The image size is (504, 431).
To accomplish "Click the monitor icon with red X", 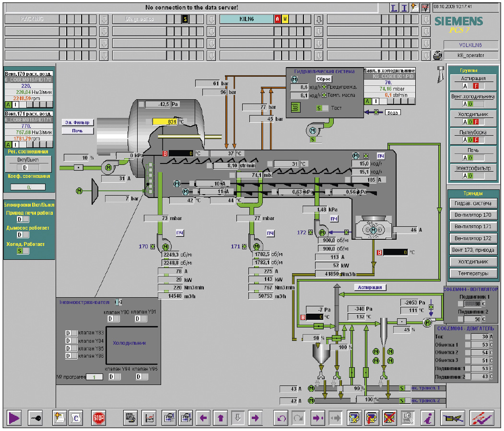I will pyautogui.click(x=389, y=418).
